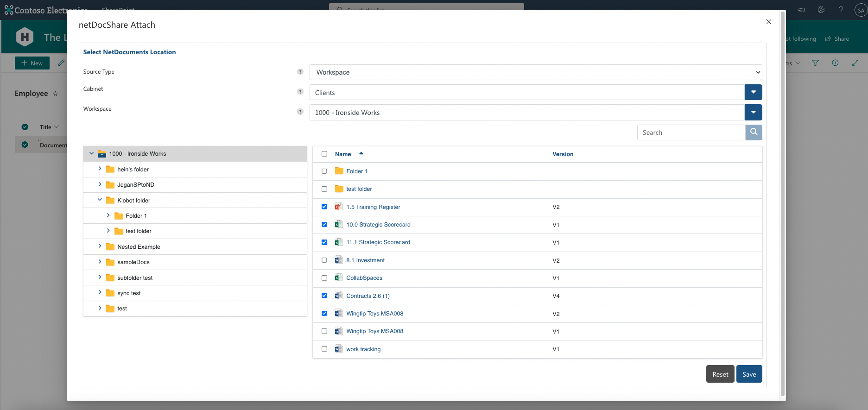Image resolution: width=868 pixels, height=410 pixels.
Task: Open the Workspace dropdown arrow
Action: [x=754, y=112]
